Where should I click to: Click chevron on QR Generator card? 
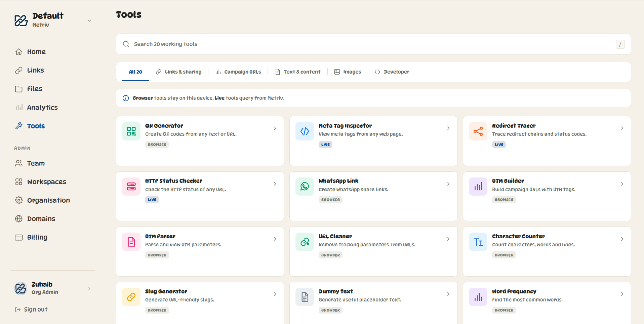tap(275, 128)
